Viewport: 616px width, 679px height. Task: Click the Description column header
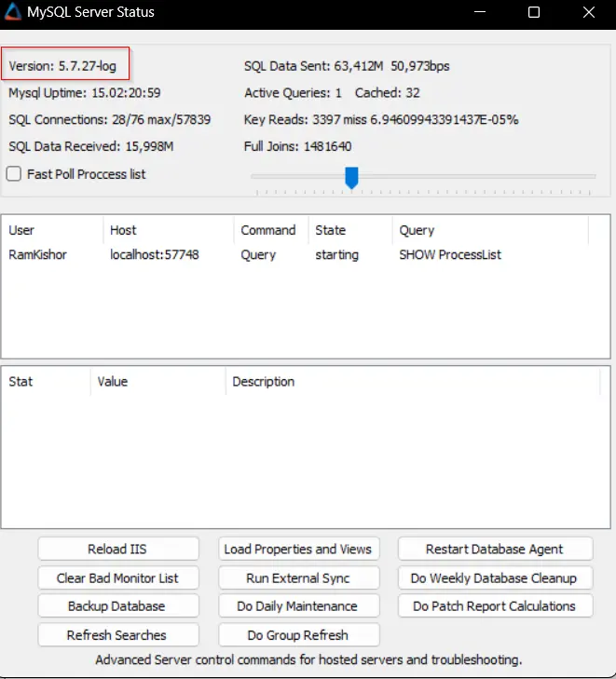tap(413, 382)
